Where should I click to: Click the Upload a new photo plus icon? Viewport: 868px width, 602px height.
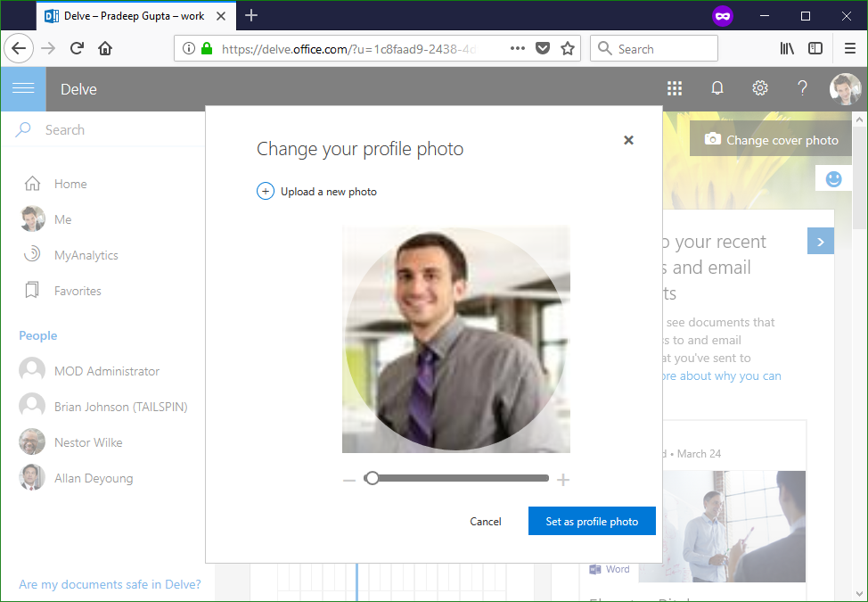266,191
